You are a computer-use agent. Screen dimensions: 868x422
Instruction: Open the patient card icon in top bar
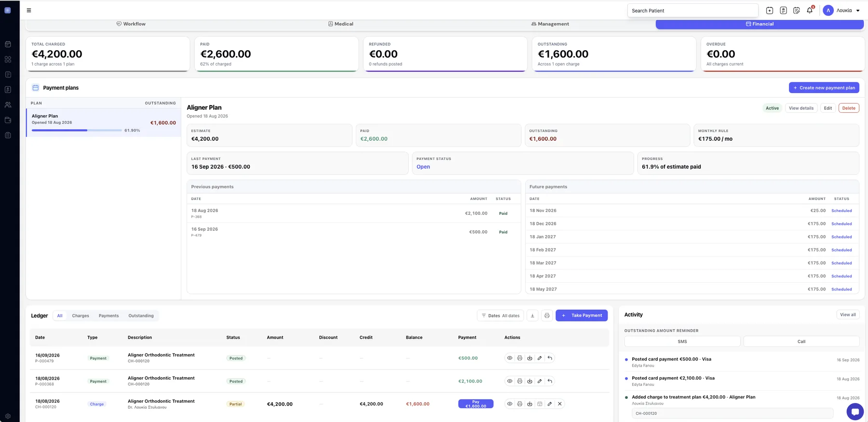783,10
